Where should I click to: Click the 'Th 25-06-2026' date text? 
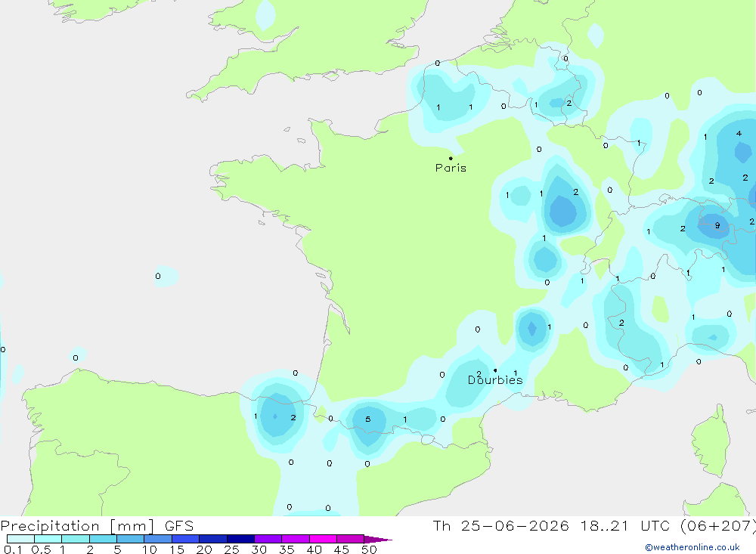500,525
